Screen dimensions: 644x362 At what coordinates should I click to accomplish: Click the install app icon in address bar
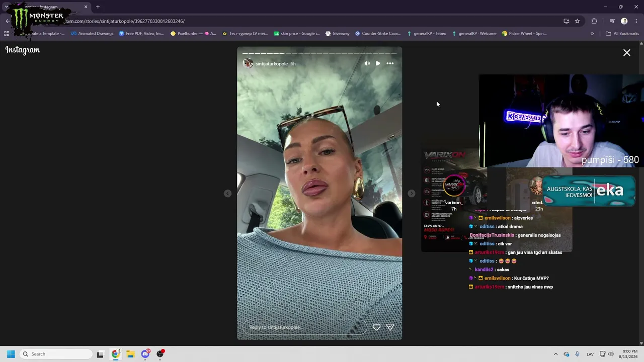coord(566,21)
